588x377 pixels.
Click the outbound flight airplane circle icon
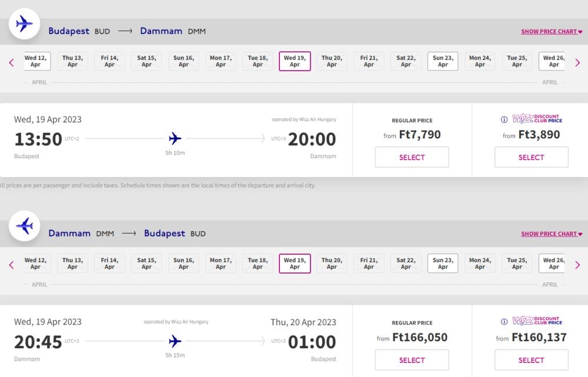tap(24, 24)
